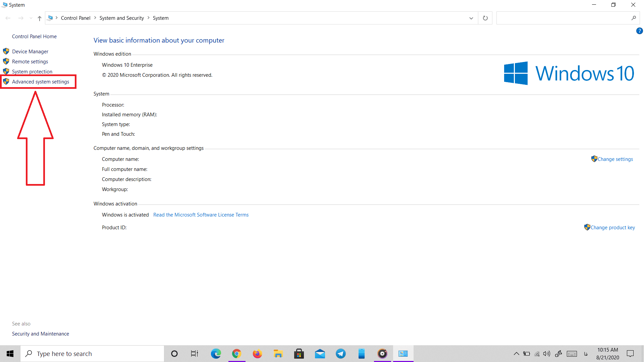Open Action Center notifications icon
The height and width of the screenshot is (362, 644).
(630, 354)
